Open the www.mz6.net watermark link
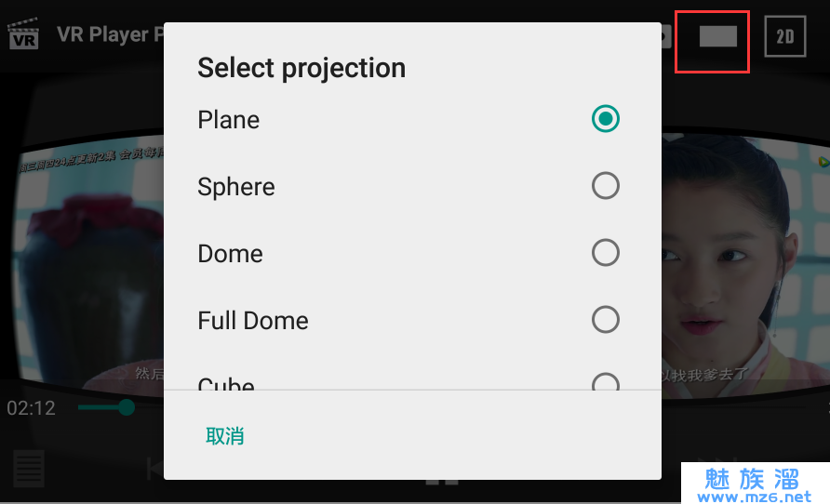 coord(755,497)
